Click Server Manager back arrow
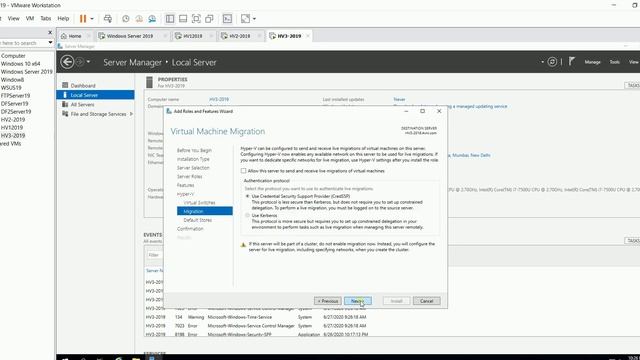Screen dimensions: 640x360 [67, 62]
